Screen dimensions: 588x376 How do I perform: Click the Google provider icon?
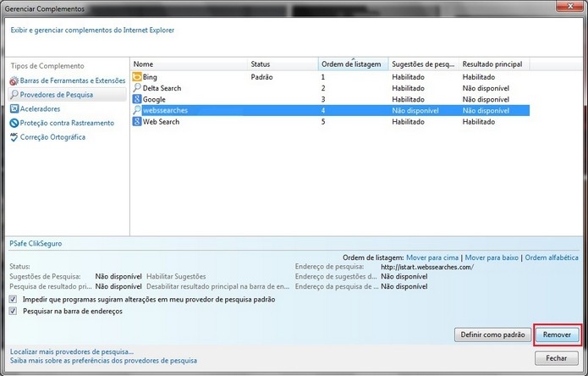tap(137, 99)
